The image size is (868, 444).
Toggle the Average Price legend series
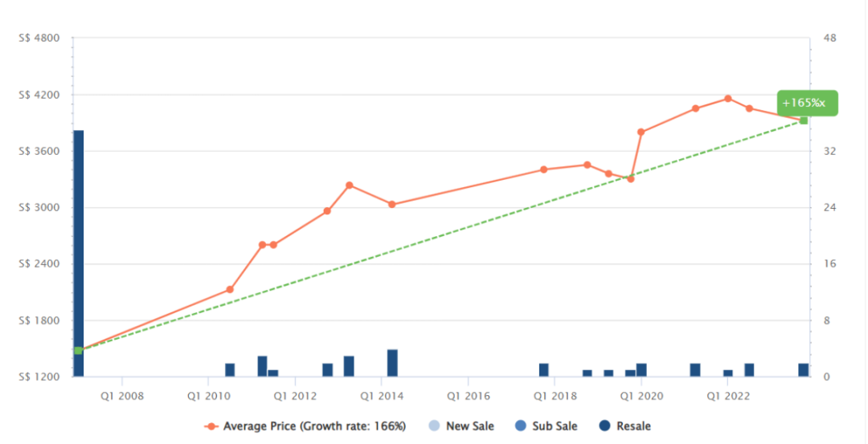pyautogui.click(x=305, y=426)
